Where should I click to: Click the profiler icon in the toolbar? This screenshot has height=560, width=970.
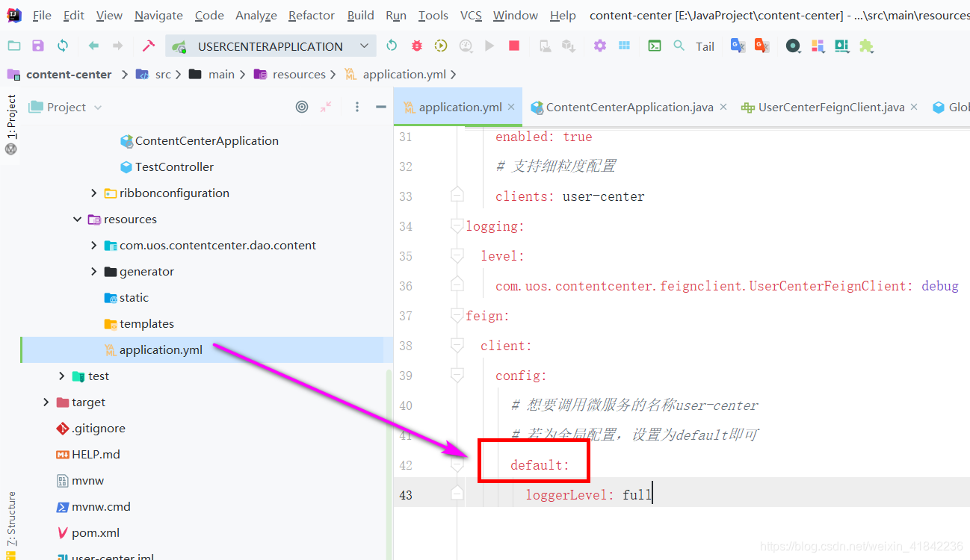point(466,46)
